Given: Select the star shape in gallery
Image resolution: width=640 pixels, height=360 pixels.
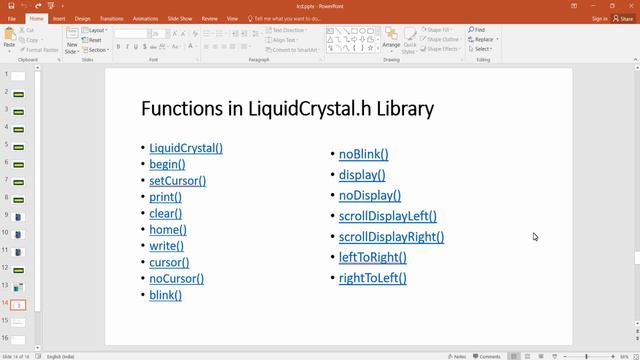Looking at the screenshot, I should (370, 48).
